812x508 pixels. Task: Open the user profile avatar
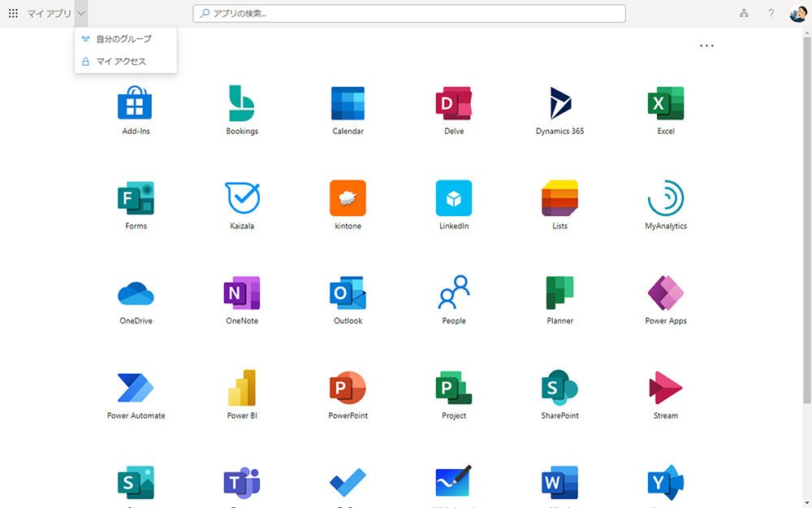(x=797, y=14)
